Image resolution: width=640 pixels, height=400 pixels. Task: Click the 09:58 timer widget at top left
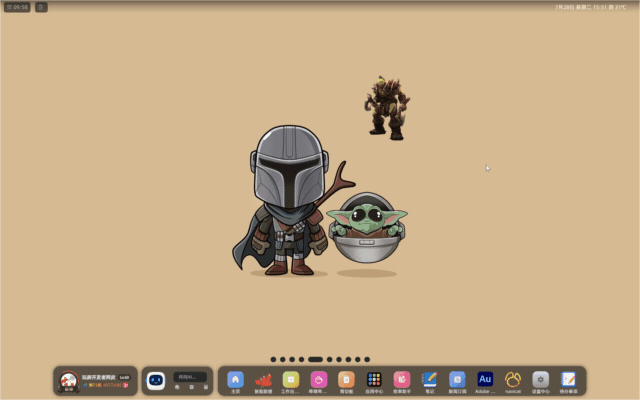[17, 7]
